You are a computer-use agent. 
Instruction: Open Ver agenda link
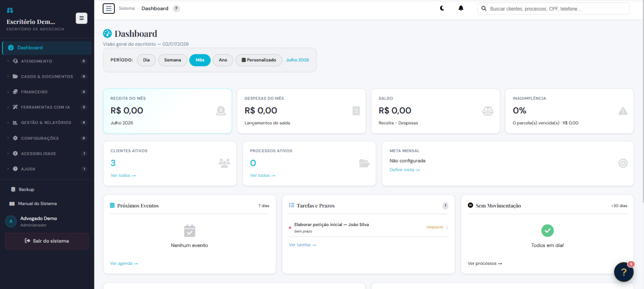[124, 263]
